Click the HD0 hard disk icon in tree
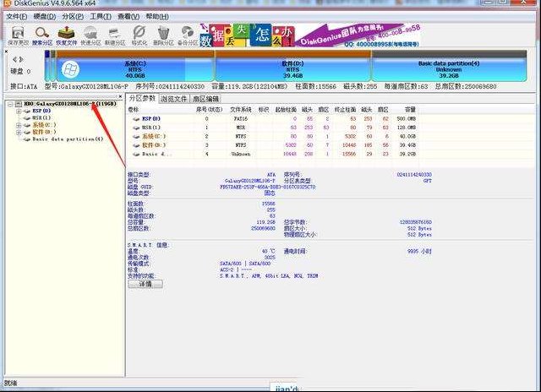 (19, 104)
